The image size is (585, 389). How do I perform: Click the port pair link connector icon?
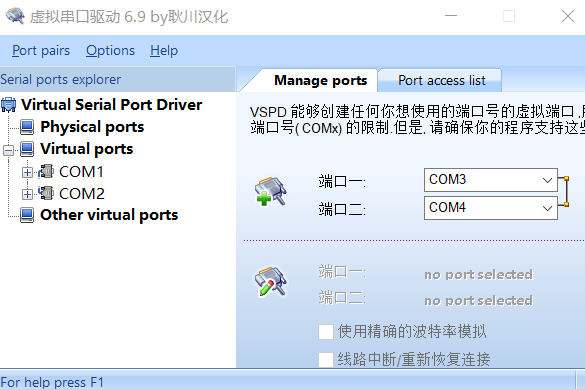pos(565,192)
